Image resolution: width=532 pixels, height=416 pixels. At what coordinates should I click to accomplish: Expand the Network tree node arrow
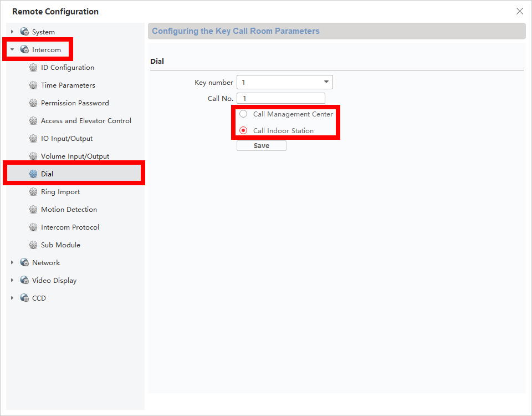[12, 263]
